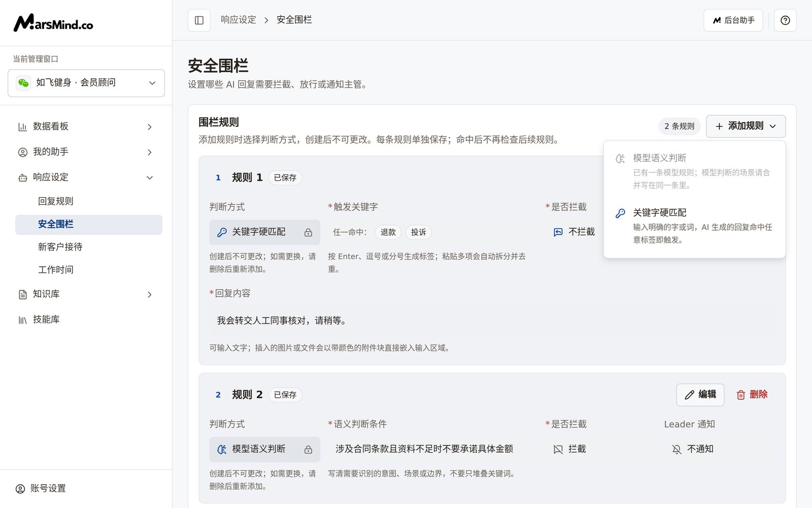
Task: Click the MarsMind.co logo
Action: tap(53, 23)
